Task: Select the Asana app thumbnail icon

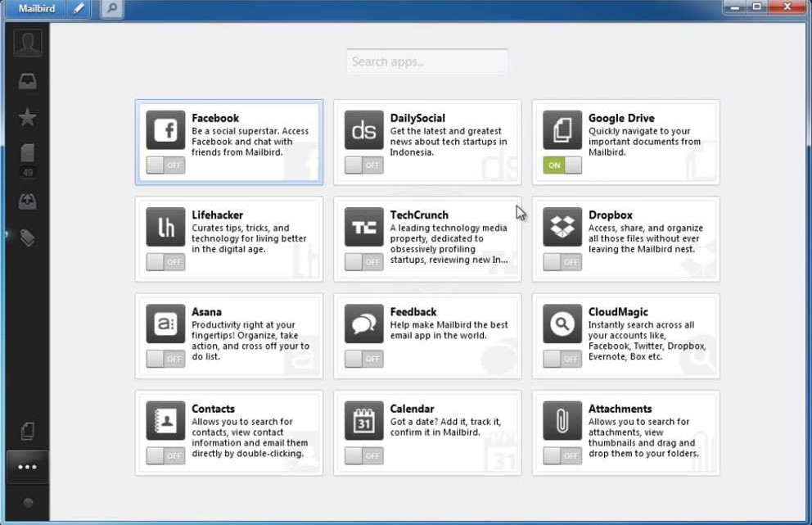Action: (165, 323)
